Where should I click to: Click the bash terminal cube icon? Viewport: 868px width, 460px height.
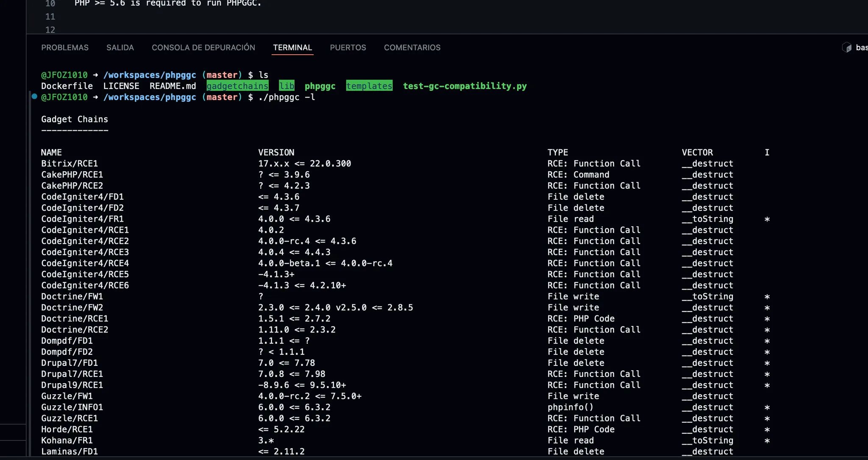(x=846, y=47)
